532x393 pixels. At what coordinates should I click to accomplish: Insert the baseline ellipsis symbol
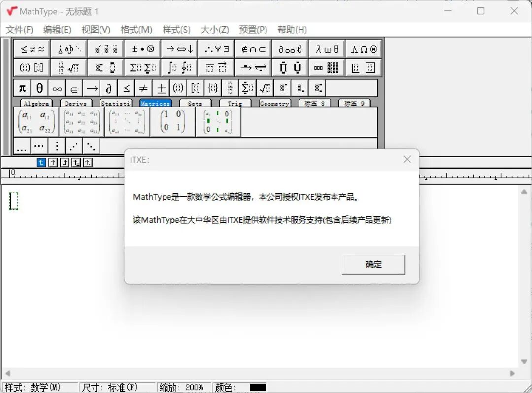click(22, 146)
